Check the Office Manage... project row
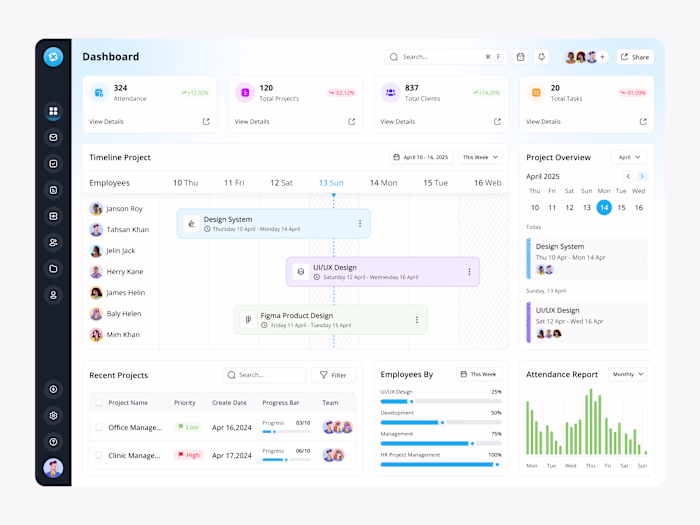 [x=99, y=427]
